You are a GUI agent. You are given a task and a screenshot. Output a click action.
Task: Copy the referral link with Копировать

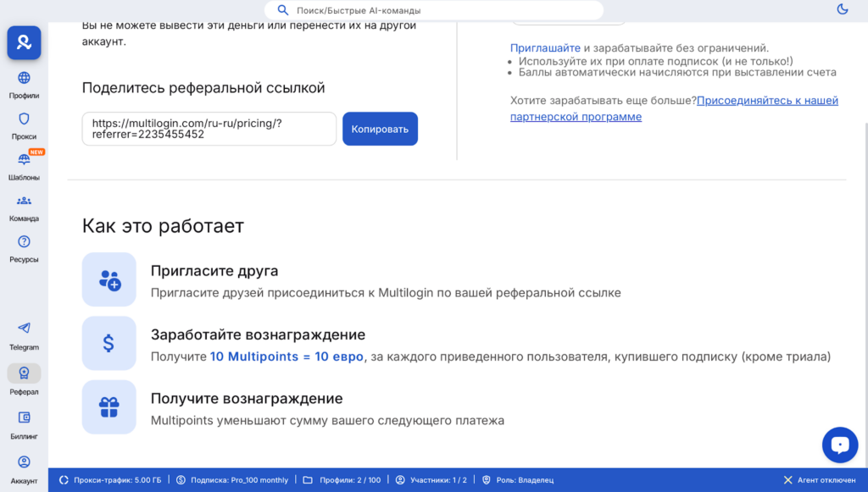point(380,129)
